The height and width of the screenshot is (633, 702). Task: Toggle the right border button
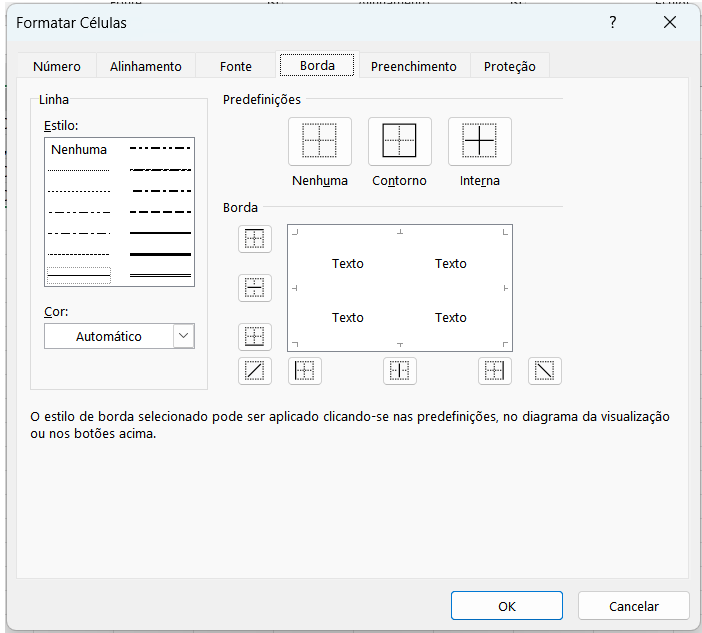494,371
